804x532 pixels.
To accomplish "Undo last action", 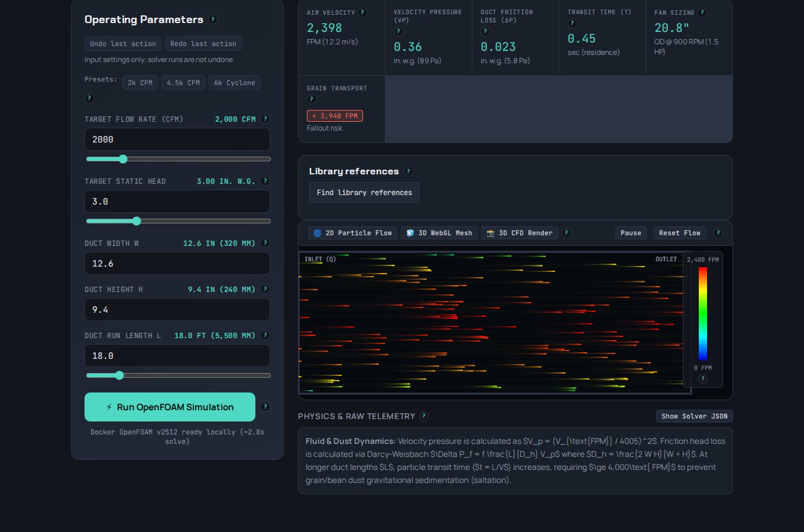I will pyautogui.click(x=123, y=44).
